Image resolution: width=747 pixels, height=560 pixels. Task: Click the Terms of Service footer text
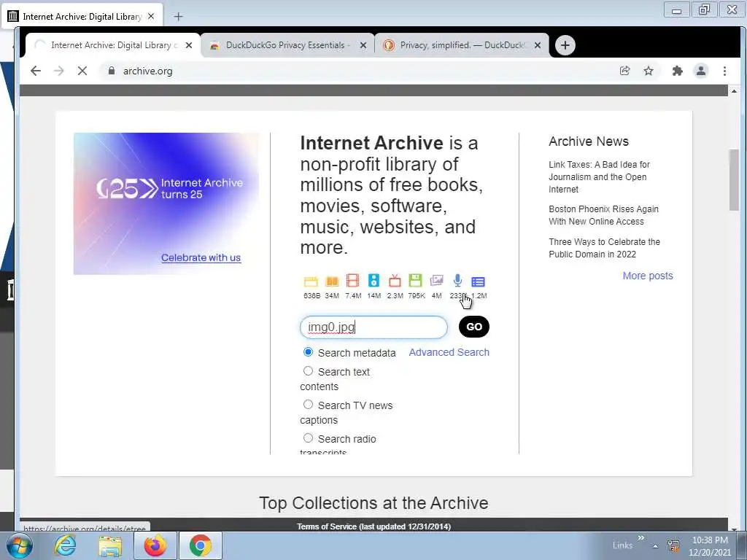373,526
